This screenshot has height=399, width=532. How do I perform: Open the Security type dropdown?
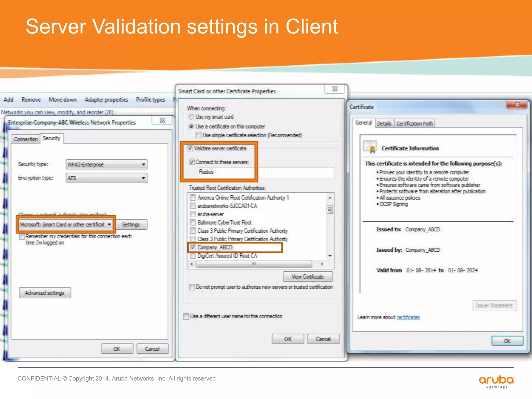pyautogui.click(x=107, y=164)
